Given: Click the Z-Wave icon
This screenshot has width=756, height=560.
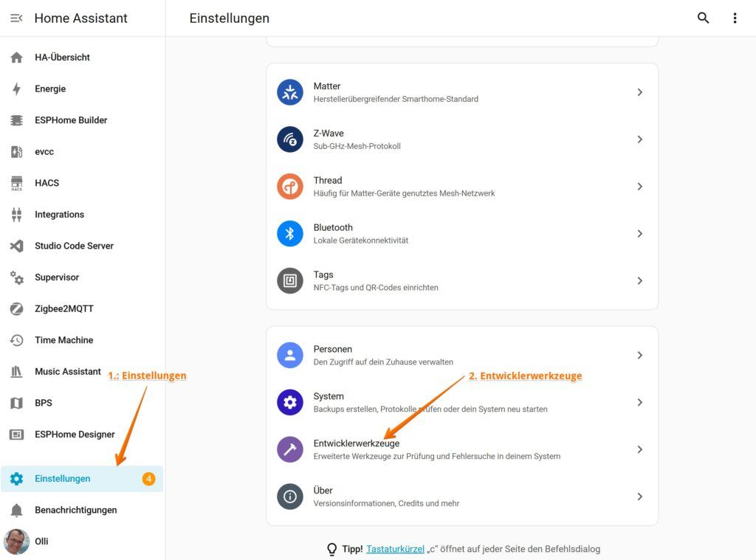Looking at the screenshot, I should point(290,139).
